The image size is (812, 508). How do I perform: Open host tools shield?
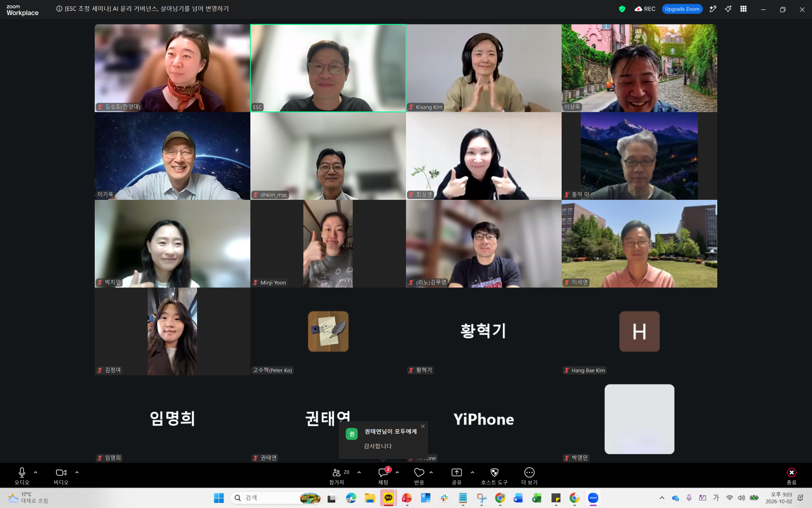point(494,476)
